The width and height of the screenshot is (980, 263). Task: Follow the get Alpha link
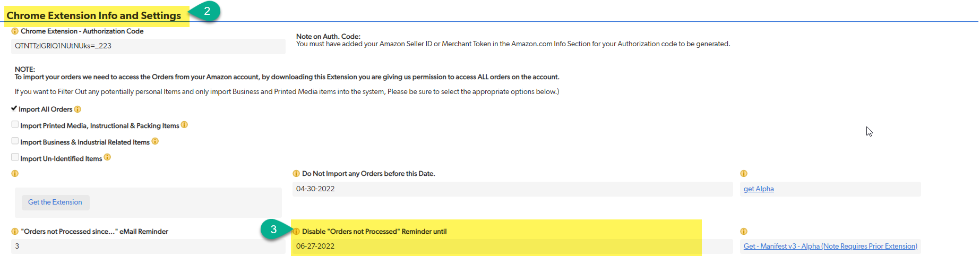(x=759, y=189)
